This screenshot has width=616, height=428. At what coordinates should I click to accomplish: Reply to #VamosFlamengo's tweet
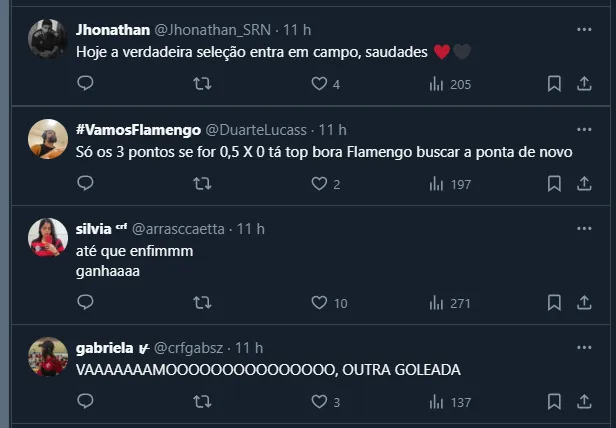tap(85, 183)
